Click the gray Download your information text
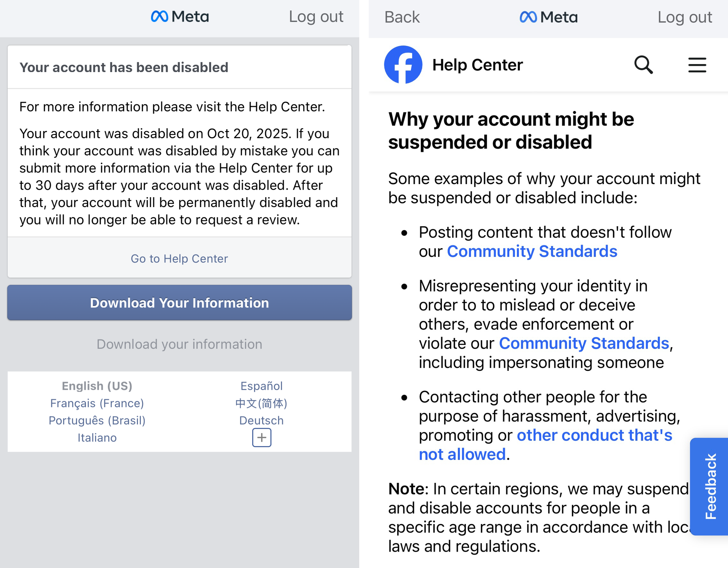 (x=179, y=344)
